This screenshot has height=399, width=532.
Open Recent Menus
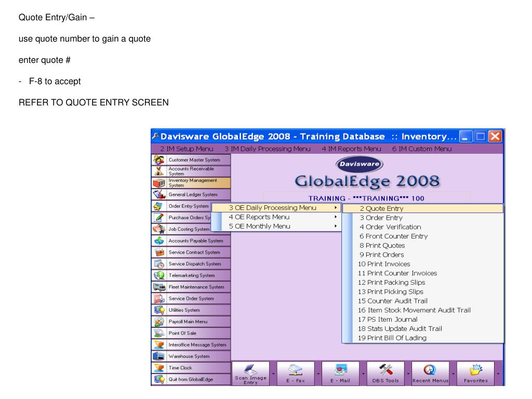pos(430,374)
